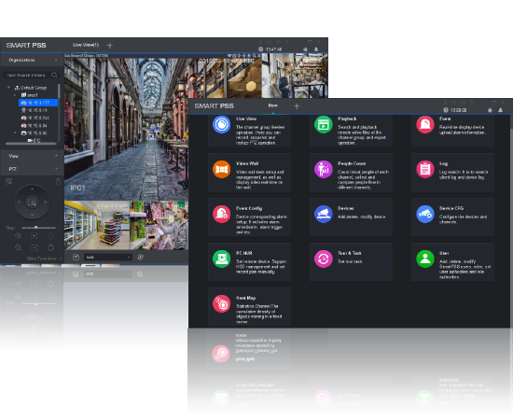Screen dimensions: 513x420
Task: Open the Device CFG module icon
Action: click(425, 214)
